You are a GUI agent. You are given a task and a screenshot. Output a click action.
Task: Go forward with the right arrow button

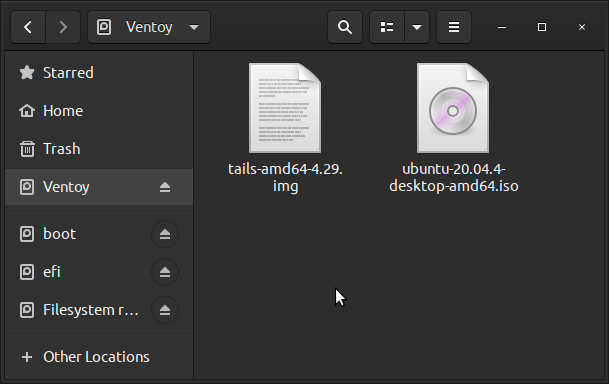pyautogui.click(x=63, y=27)
